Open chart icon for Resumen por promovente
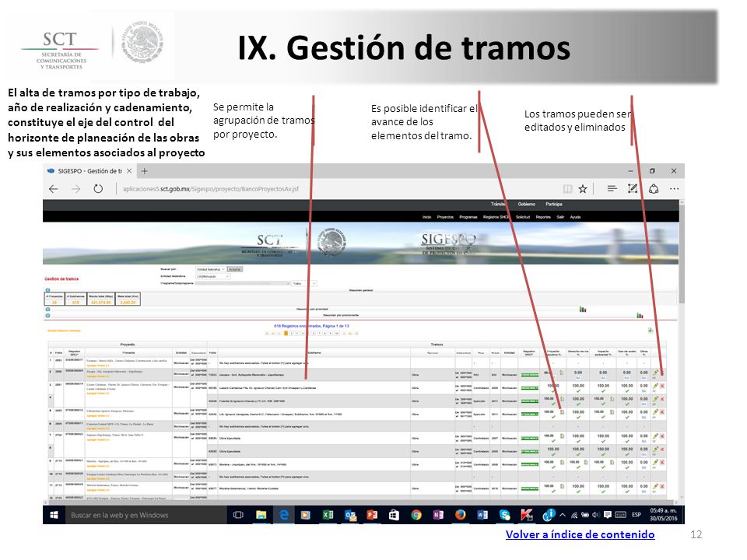 (640, 315)
